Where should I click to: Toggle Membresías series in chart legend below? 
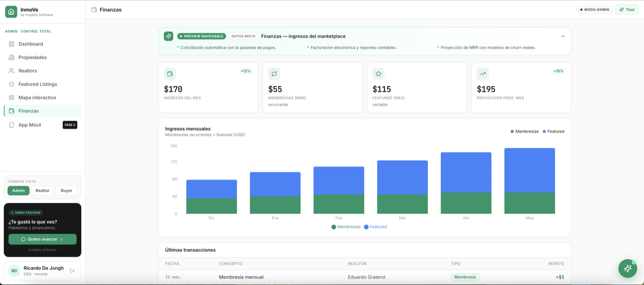tap(346, 227)
